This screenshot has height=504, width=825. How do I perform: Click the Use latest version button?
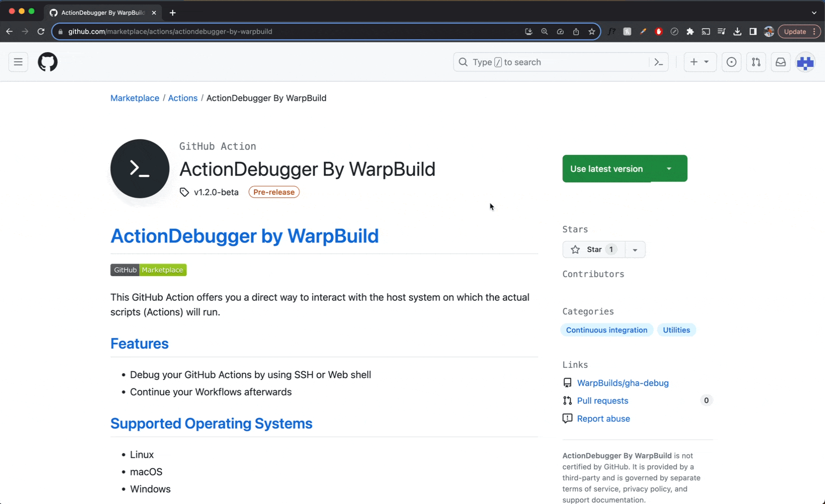click(x=607, y=168)
